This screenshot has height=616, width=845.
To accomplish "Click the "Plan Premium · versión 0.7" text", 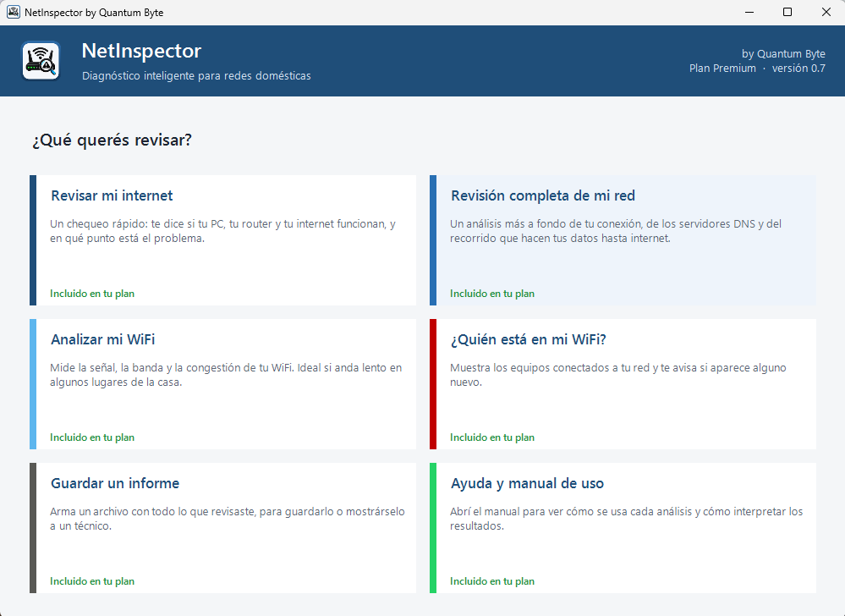I will pyautogui.click(x=757, y=69).
